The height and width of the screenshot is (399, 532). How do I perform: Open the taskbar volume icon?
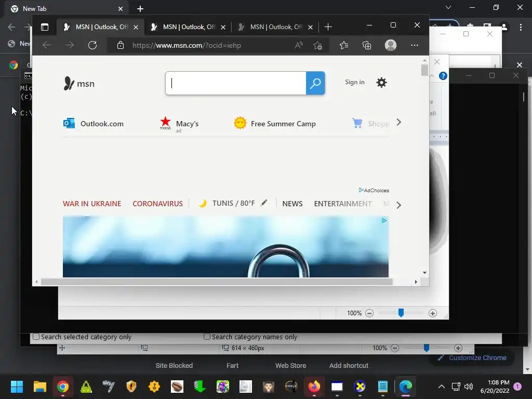[469, 387]
